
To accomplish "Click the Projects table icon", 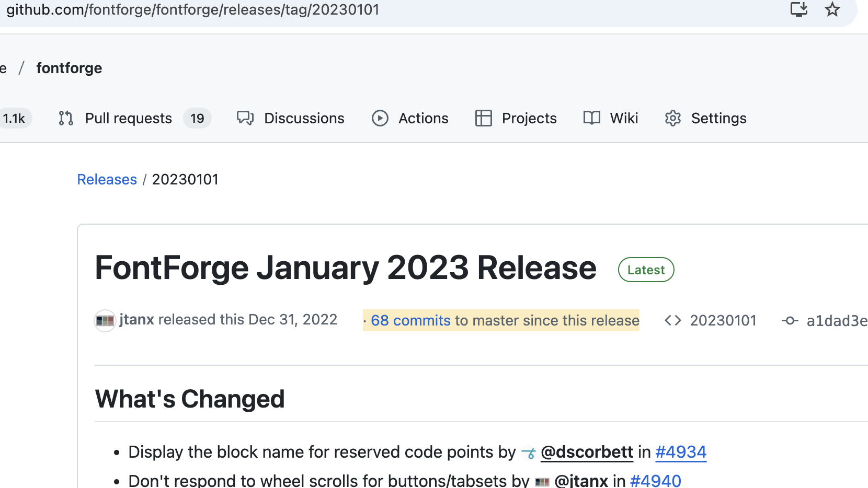I will [x=484, y=118].
